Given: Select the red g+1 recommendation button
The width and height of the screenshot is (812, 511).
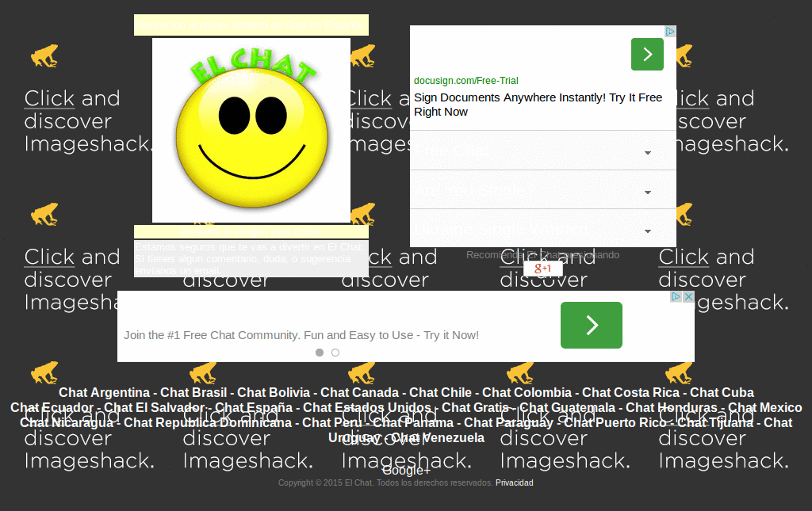Looking at the screenshot, I should click(544, 268).
